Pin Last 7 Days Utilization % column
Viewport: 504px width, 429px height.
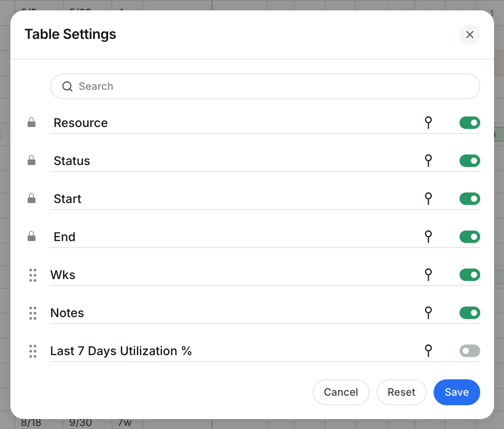428,350
